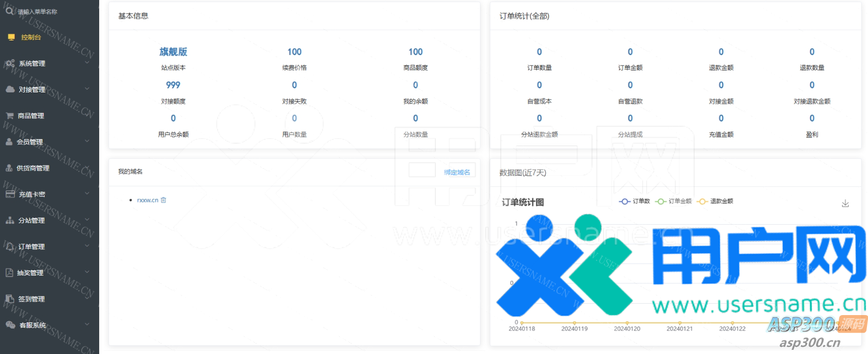
Task: Click the 自营成本 label
Action: [539, 101]
